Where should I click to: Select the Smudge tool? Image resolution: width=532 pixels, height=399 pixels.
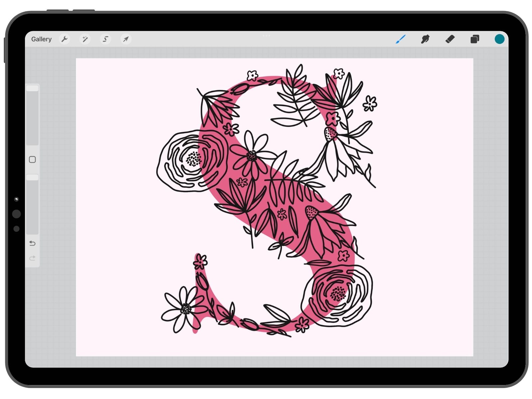[425, 39]
